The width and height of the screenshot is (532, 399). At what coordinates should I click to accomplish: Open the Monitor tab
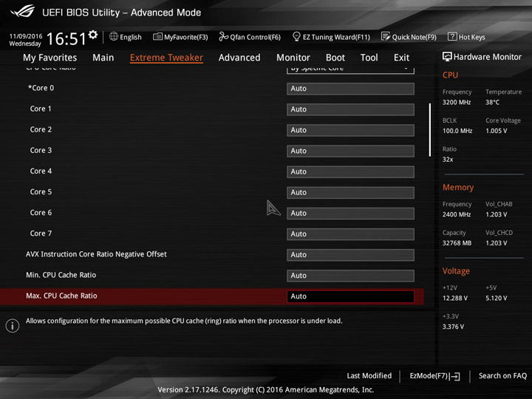coord(293,58)
